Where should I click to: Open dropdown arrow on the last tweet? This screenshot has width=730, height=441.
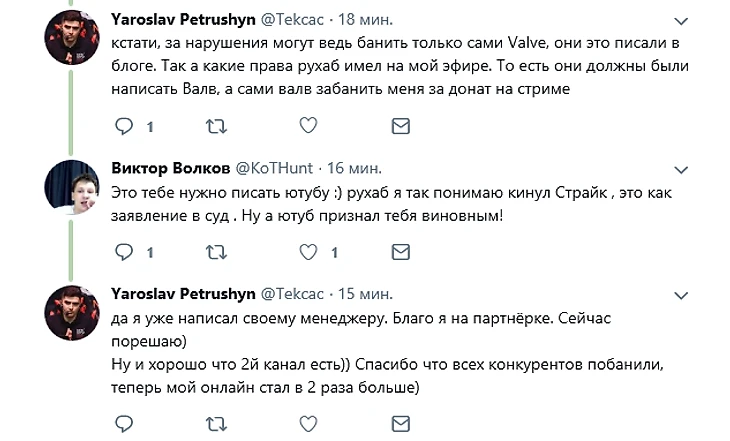(681, 295)
